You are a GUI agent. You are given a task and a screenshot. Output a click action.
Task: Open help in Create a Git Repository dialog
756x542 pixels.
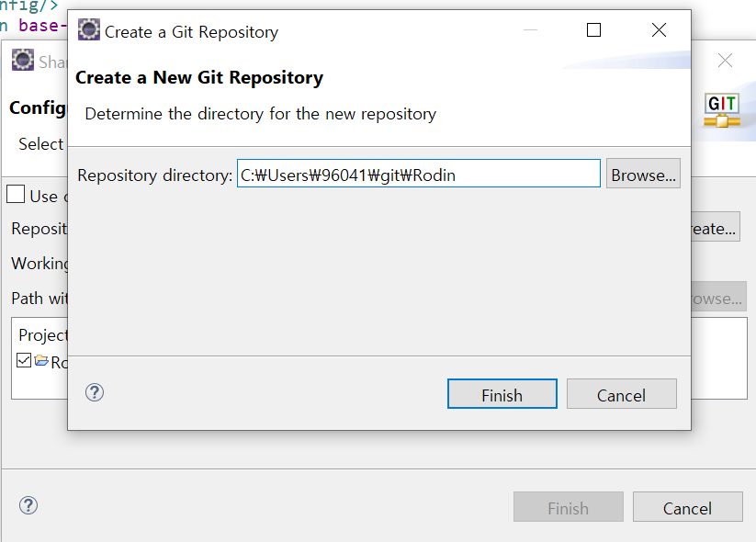click(x=95, y=392)
